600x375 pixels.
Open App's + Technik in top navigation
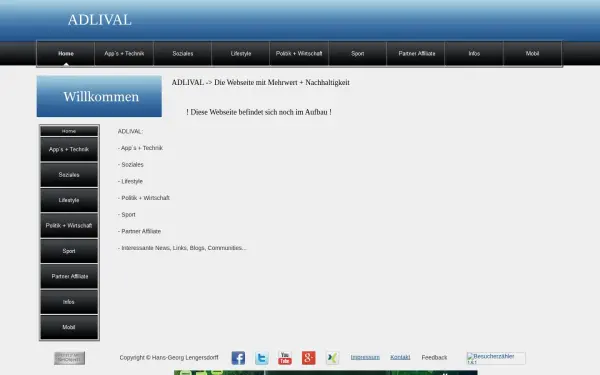[124, 54]
